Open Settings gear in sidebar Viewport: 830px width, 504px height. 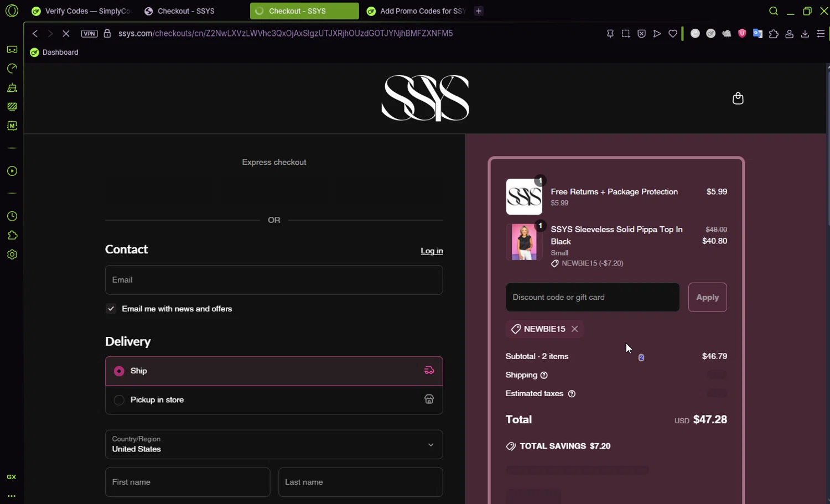click(x=12, y=255)
